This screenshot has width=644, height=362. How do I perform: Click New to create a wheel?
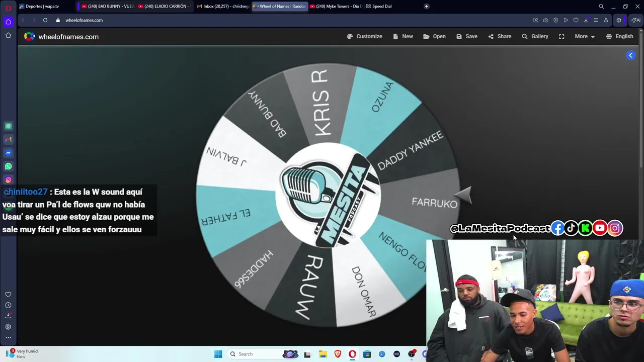[x=403, y=37]
